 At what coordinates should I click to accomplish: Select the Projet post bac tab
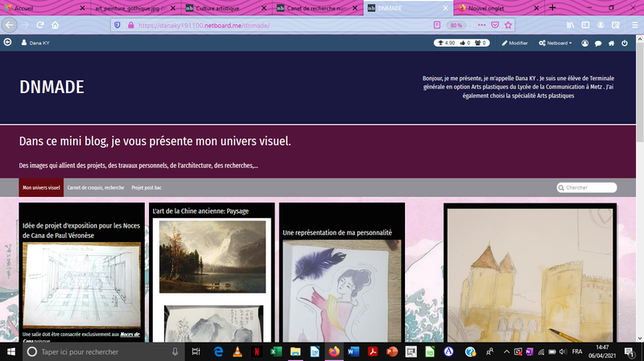pyautogui.click(x=147, y=187)
